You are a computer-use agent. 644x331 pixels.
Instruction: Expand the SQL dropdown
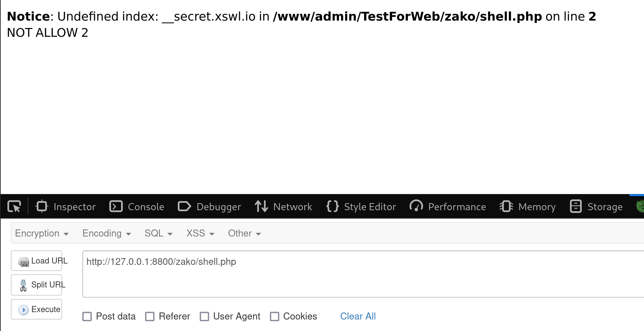[159, 233]
